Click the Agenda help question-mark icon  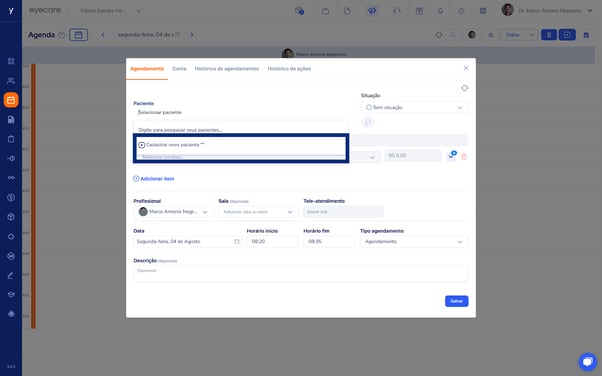pyautogui.click(x=61, y=35)
